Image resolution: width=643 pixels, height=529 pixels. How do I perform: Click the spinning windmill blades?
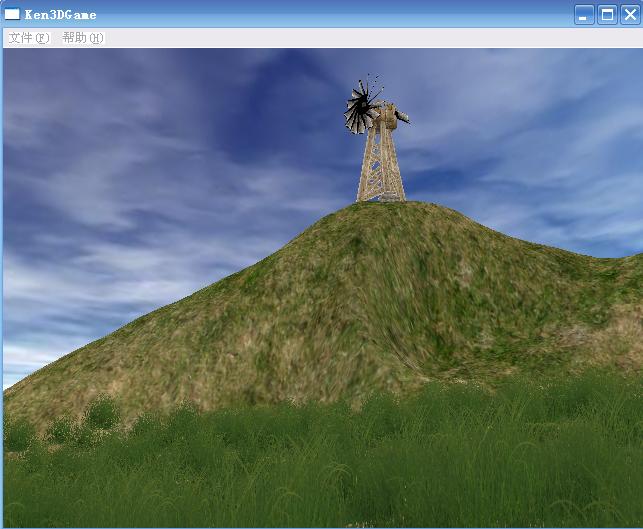pyautogui.click(x=361, y=107)
